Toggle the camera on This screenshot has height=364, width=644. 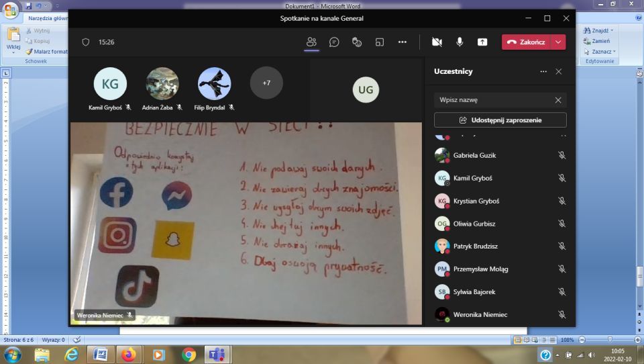[x=437, y=42]
